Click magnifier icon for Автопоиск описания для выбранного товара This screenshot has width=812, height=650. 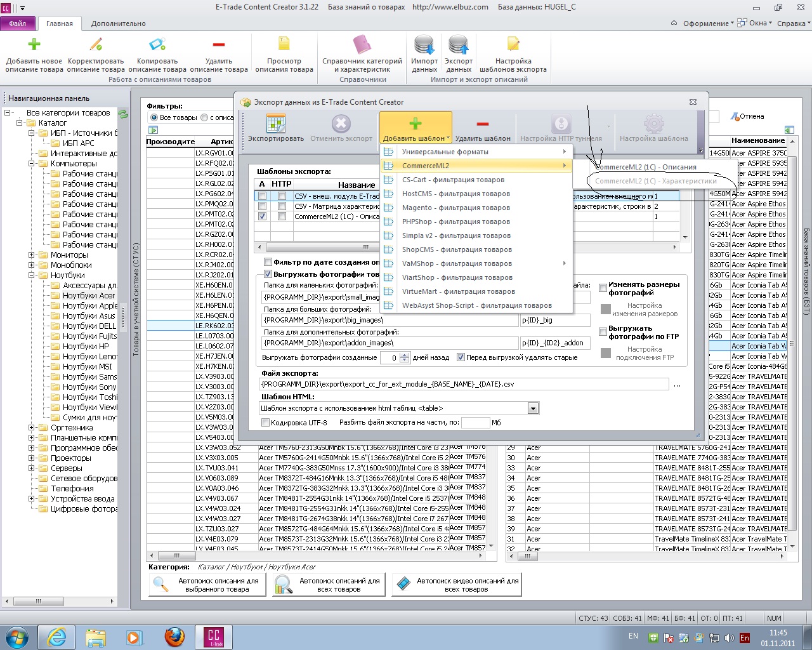point(161,585)
